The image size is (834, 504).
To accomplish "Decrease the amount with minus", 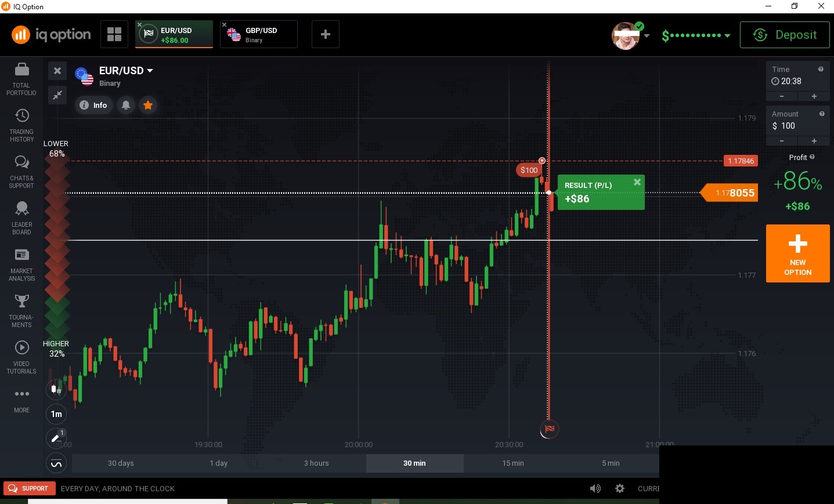I will click(782, 141).
